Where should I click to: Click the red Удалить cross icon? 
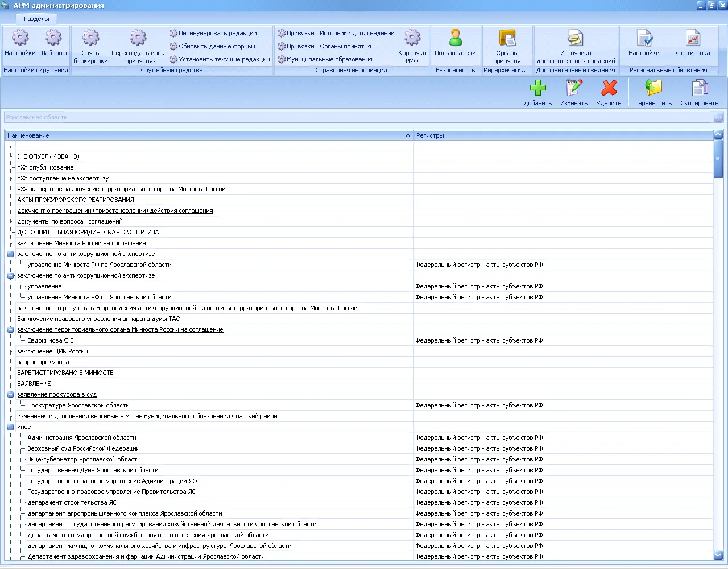click(x=609, y=88)
